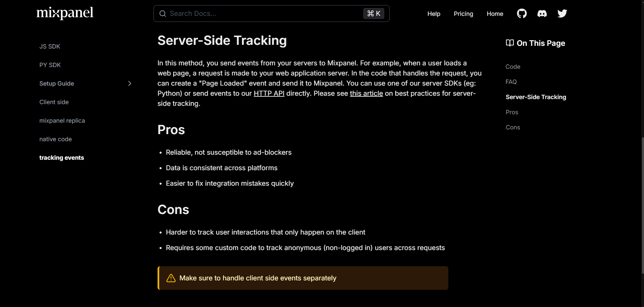Expand the Setup Guide chevron

[130, 84]
